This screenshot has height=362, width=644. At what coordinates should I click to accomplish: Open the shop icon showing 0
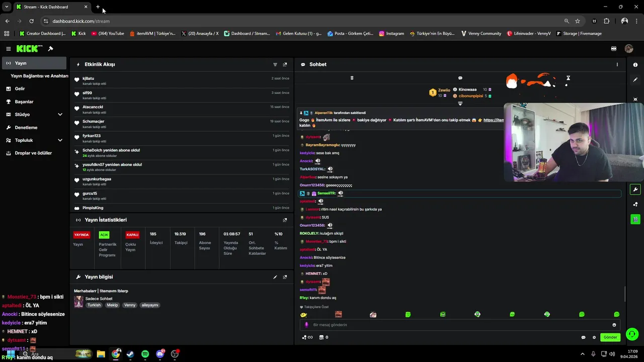point(324,337)
